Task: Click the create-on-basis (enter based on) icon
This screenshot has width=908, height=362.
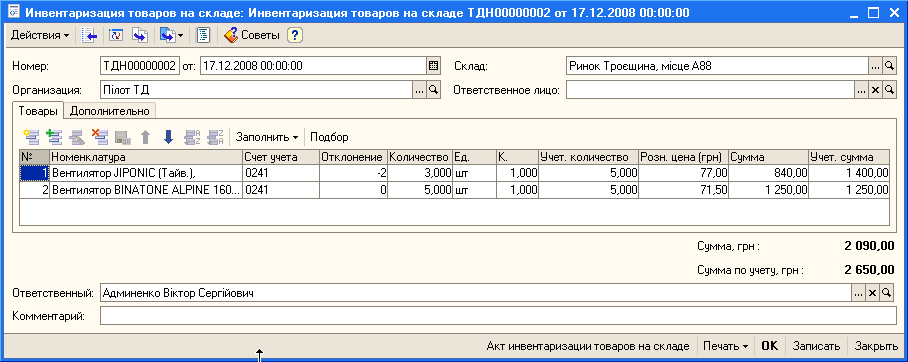Action: point(167,35)
